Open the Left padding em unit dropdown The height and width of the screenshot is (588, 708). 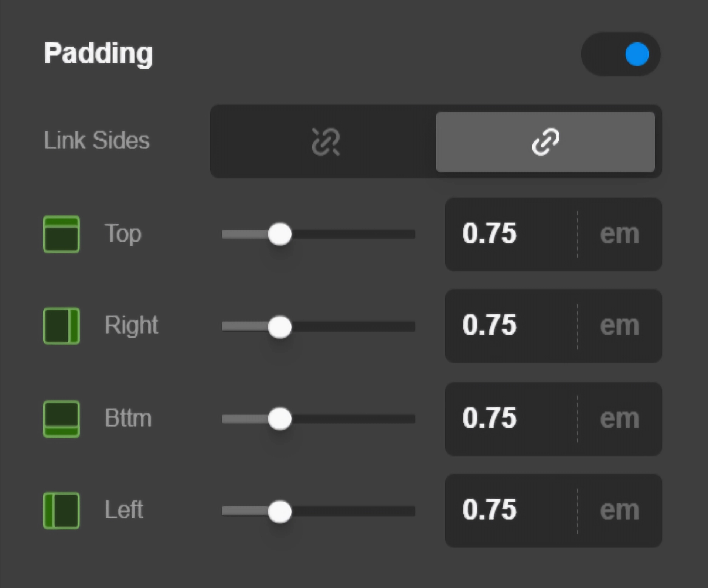(619, 510)
